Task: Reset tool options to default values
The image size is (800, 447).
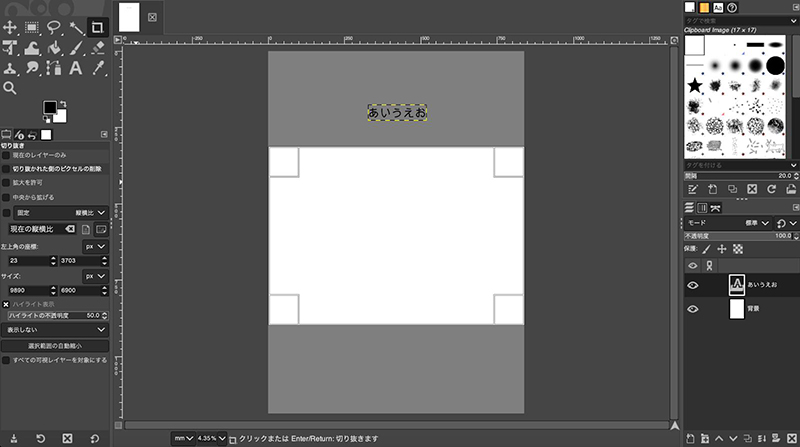Action: point(95,438)
